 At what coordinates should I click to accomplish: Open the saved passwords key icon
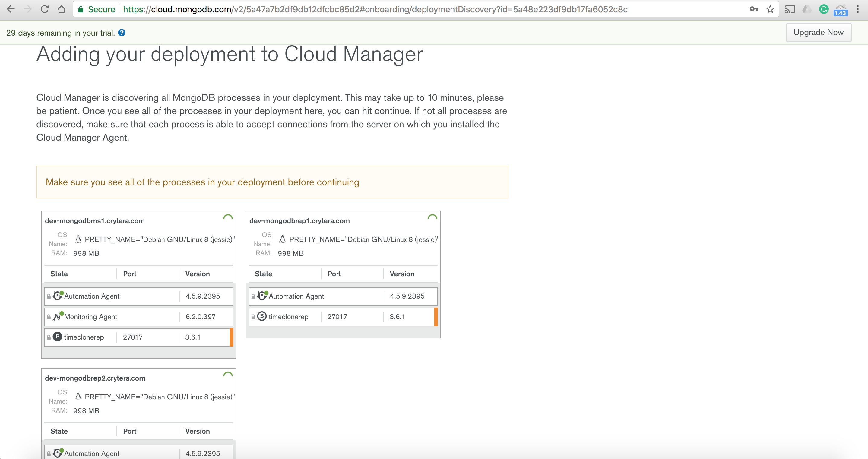click(754, 9)
